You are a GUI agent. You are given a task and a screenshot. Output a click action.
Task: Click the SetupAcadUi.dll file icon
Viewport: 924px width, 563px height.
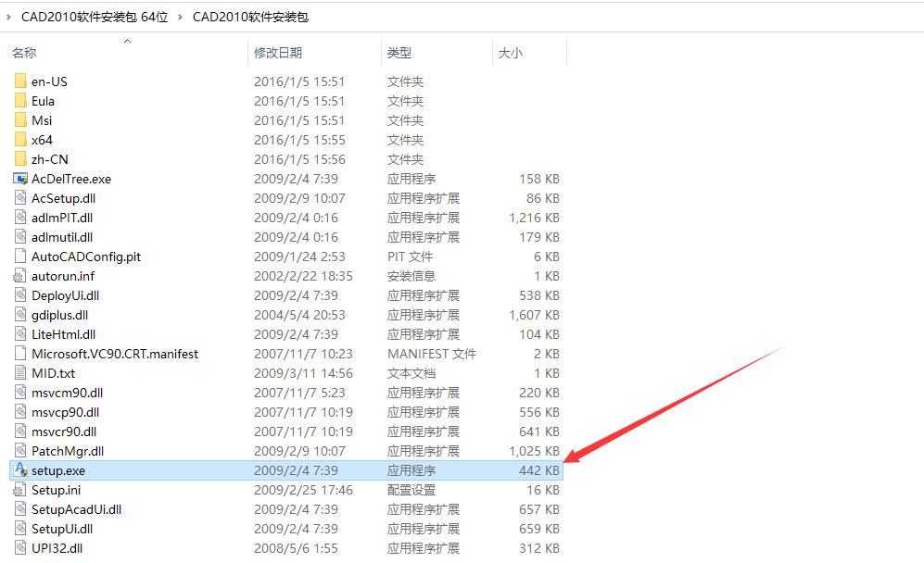click(20, 508)
